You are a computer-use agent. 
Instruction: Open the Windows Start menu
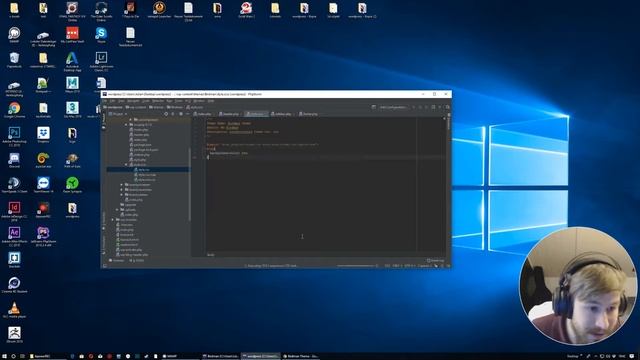coord(4,356)
